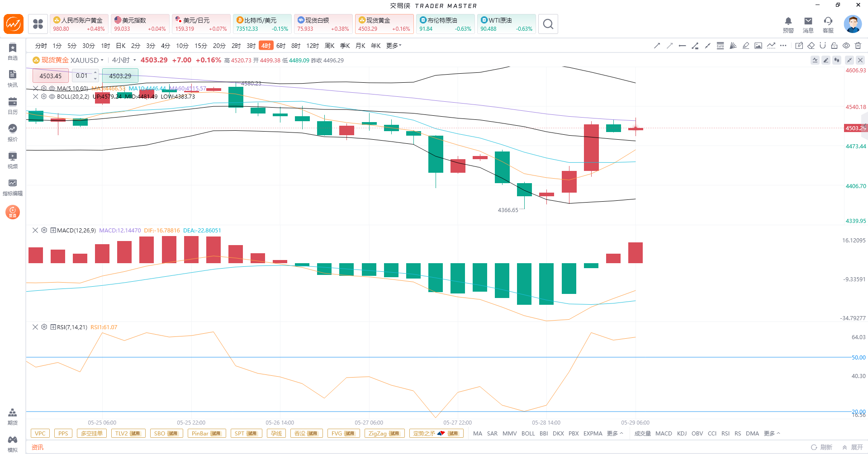Remove the MA(5,10,60) indicator
This screenshot has width=868, height=454.
(36, 89)
